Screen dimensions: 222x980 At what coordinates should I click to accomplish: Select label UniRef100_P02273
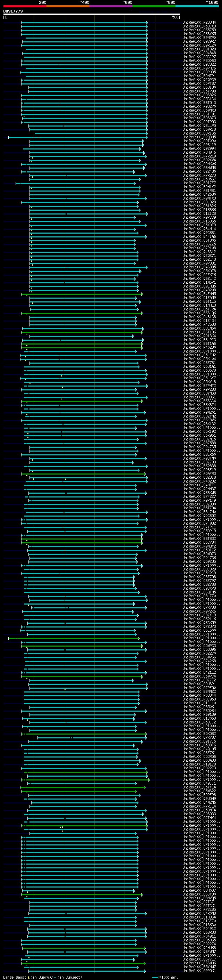pyautogui.click(x=199, y=768)
